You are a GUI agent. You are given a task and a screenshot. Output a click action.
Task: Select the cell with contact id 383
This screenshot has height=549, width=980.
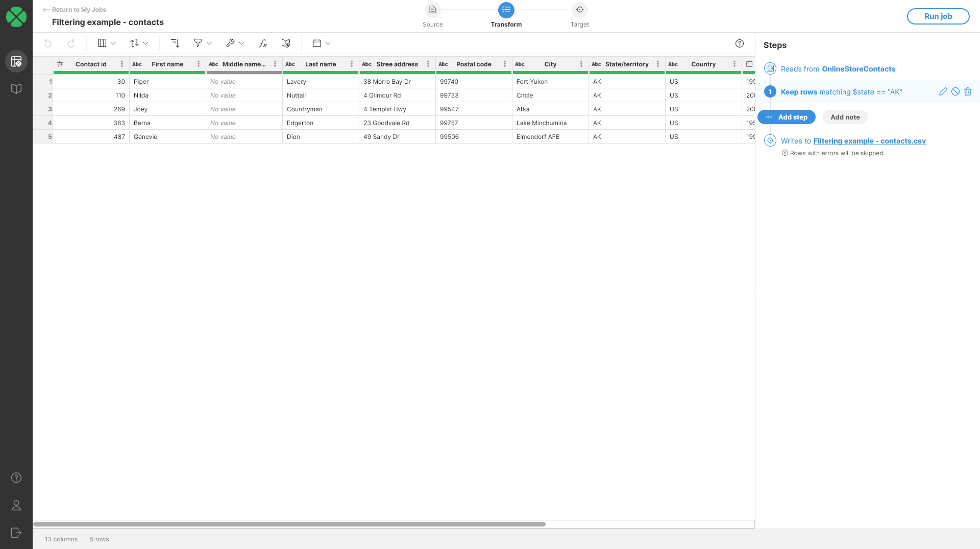[x=91, y=123]
